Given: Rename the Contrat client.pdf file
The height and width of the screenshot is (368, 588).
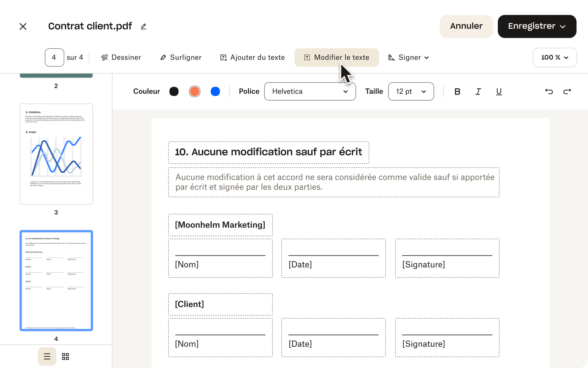Looking at the screenshot, I should [x=143, y=26].
